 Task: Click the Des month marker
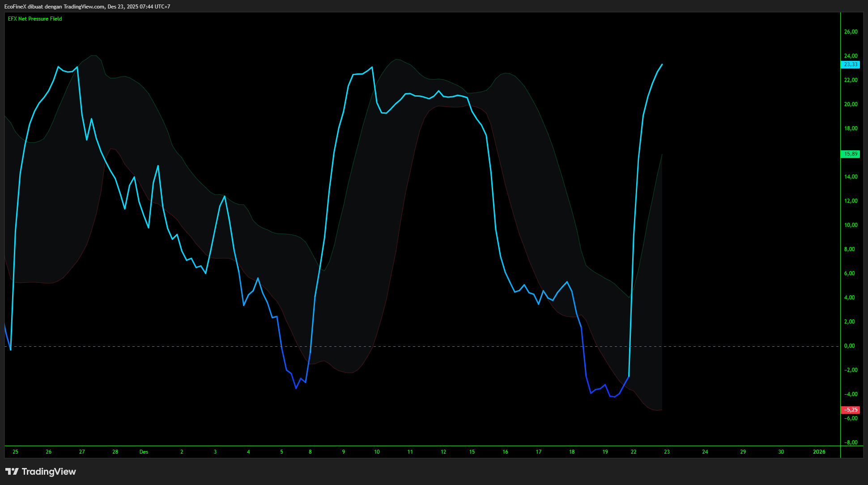(144, 452)
